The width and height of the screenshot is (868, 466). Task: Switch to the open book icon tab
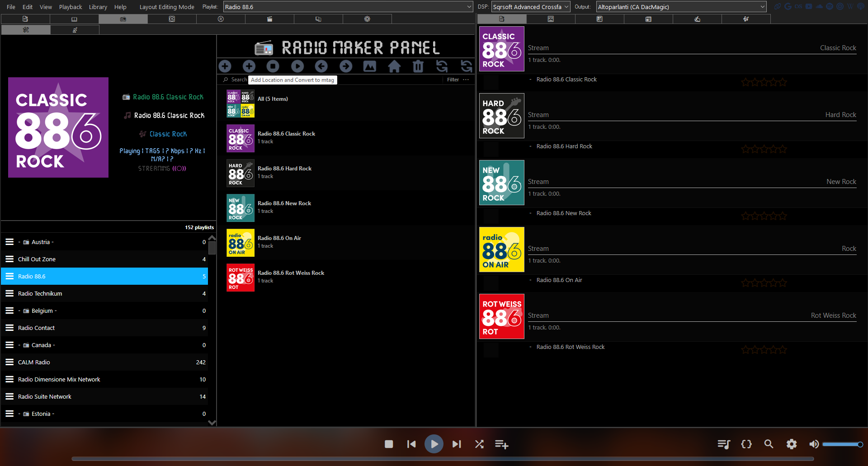(x=74, y=19)
